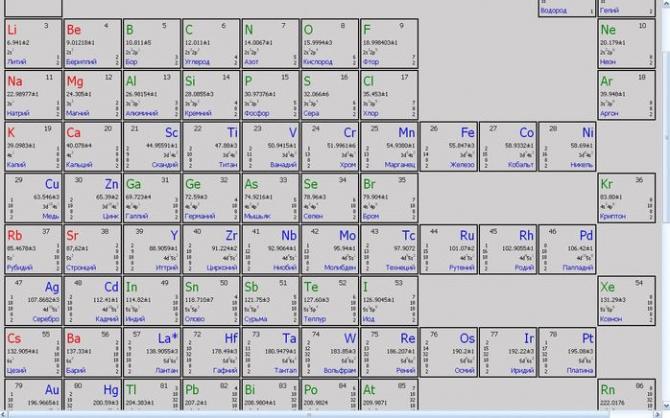Click the Argon (Ar) element tile
The width and height of the screenshot is (670, 418).
624,95
